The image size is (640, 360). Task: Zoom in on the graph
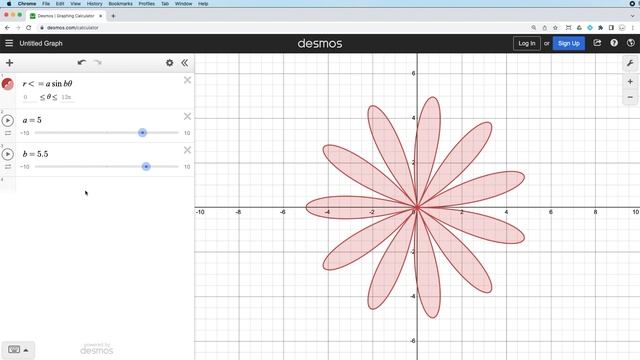coord(630,82)
